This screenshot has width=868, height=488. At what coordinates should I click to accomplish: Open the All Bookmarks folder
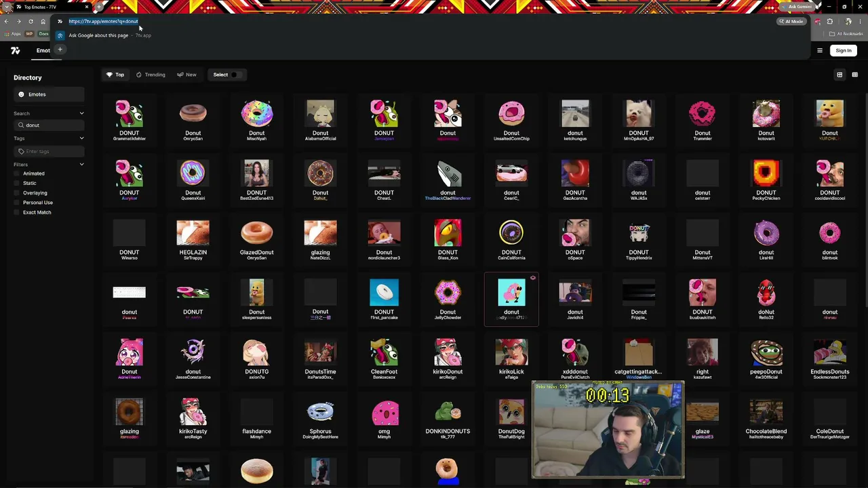click(847, 34)
